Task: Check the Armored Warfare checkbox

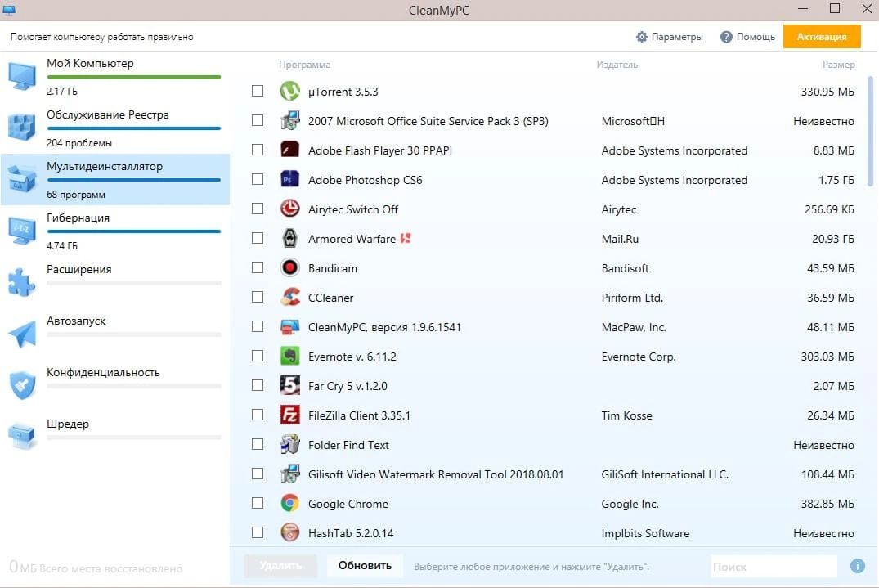Action: [x=258, y=238]
